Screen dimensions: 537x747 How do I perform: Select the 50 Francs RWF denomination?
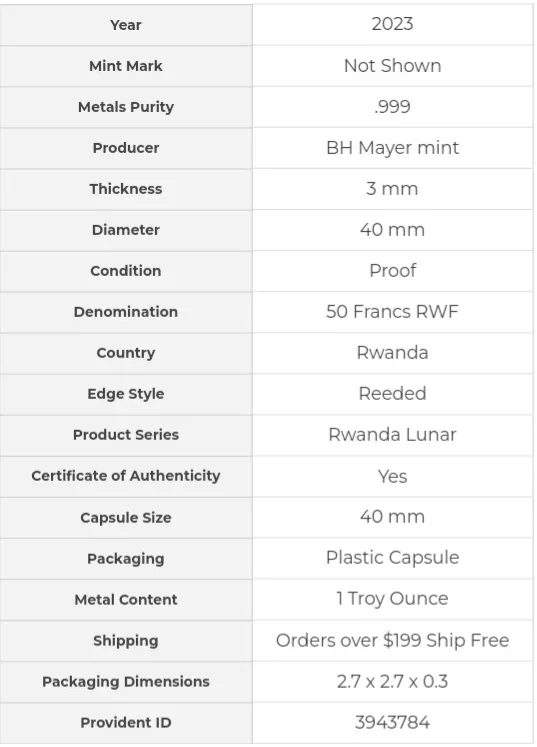click(x=392, y=312)
